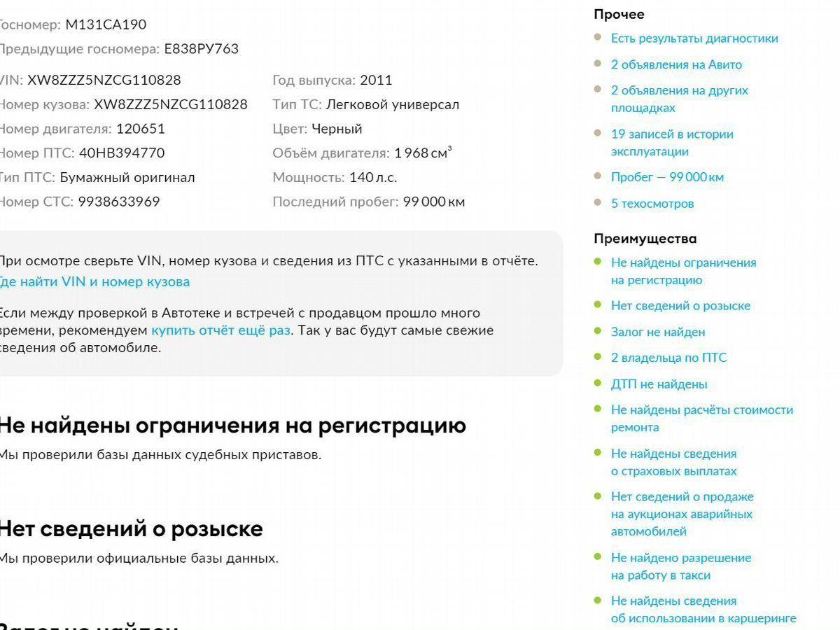Click 'ДТП не найдены' link
The image size is (840, 630).
(659, 384)
